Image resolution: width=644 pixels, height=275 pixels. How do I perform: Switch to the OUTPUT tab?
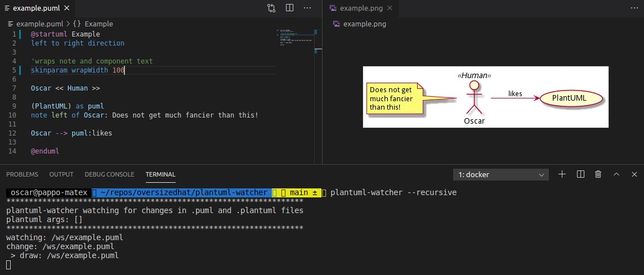pos(61,174)
